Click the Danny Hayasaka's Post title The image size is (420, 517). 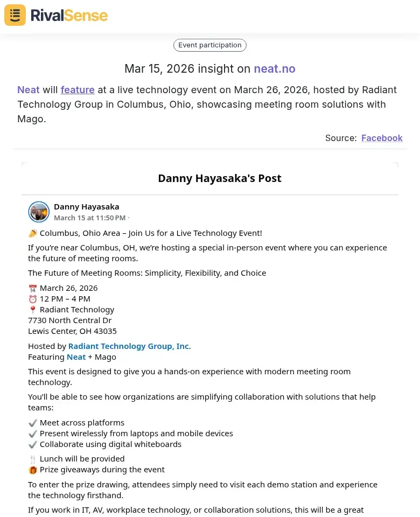point(219,178)
